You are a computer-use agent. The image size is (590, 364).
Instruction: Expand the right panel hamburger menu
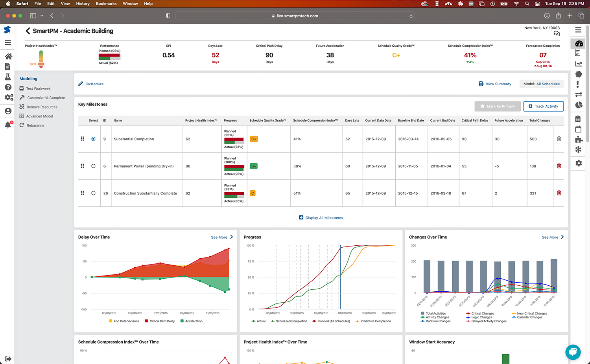tap(578, 30)
